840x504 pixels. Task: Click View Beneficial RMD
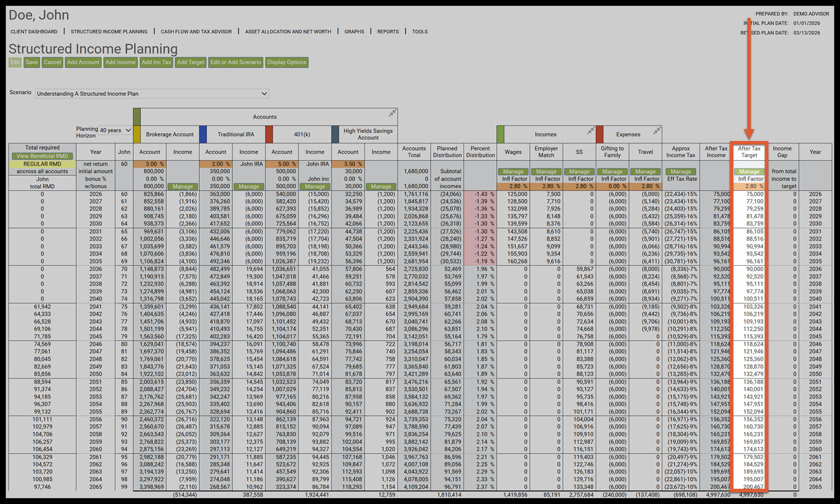click(x=42, y=156)
